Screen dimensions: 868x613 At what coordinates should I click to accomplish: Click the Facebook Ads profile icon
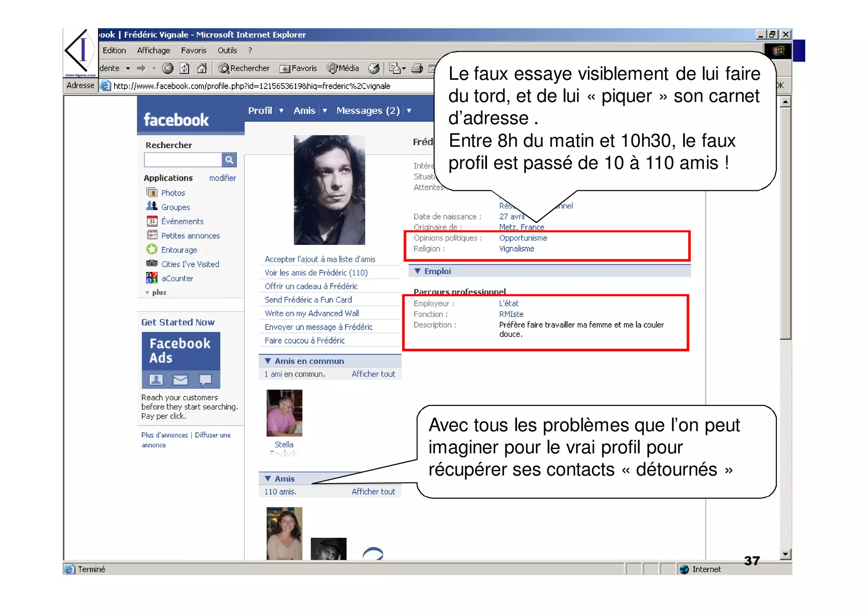[156, 380]
